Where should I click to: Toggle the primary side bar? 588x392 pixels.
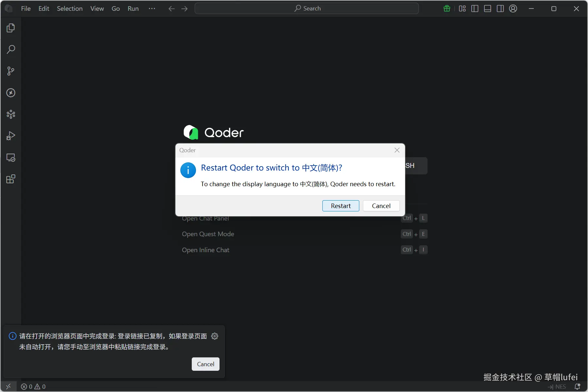coord(475,8)
